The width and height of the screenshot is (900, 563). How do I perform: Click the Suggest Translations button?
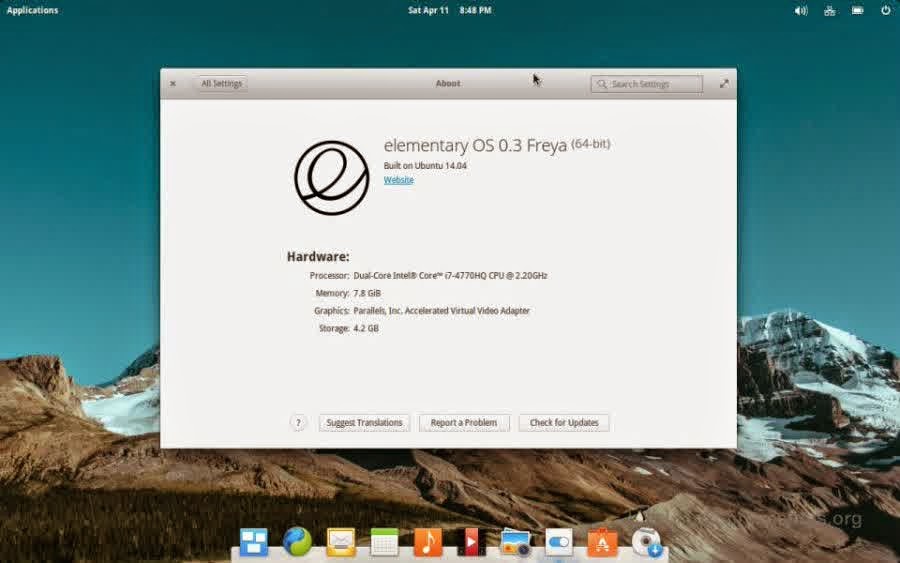(x=364, y=423)
